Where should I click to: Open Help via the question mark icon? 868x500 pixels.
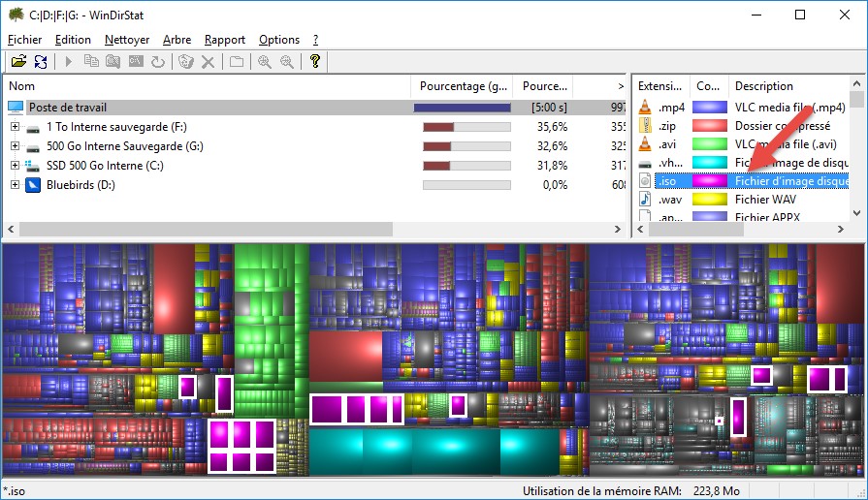point(315,62)
